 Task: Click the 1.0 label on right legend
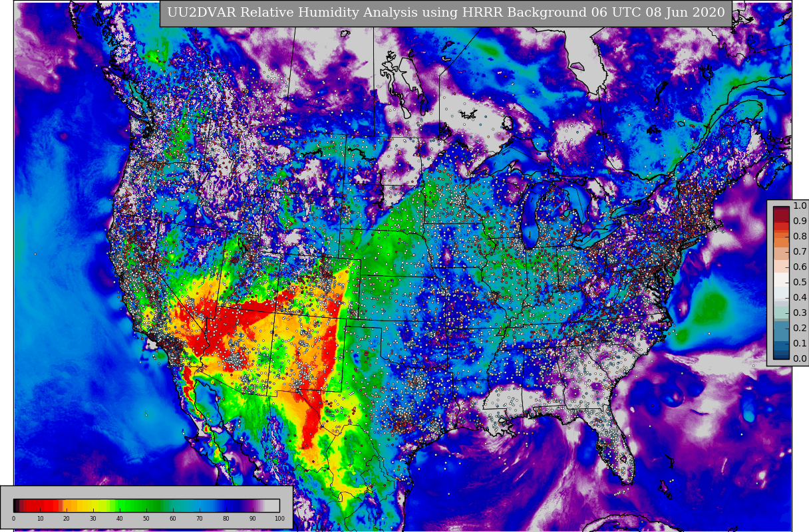pyautogui.click(x=800, y=206)
